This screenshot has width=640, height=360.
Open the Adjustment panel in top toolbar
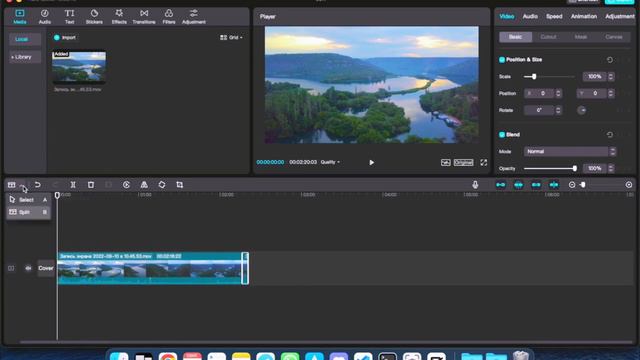(193, 17)
